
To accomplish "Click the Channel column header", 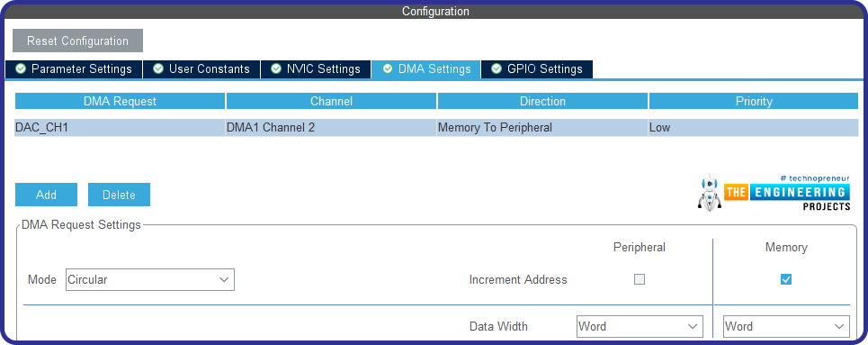I will [x=331, y=101].
